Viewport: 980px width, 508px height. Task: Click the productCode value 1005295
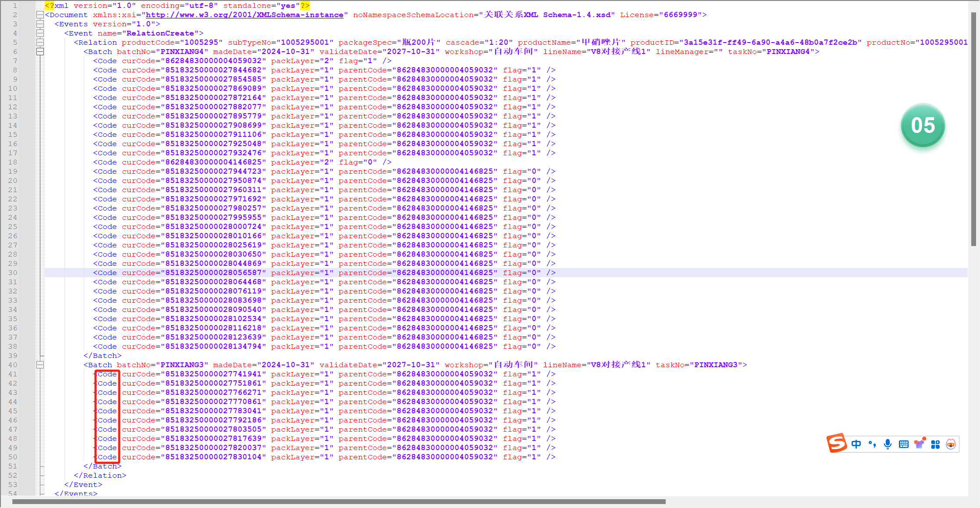tap(201, 43)
